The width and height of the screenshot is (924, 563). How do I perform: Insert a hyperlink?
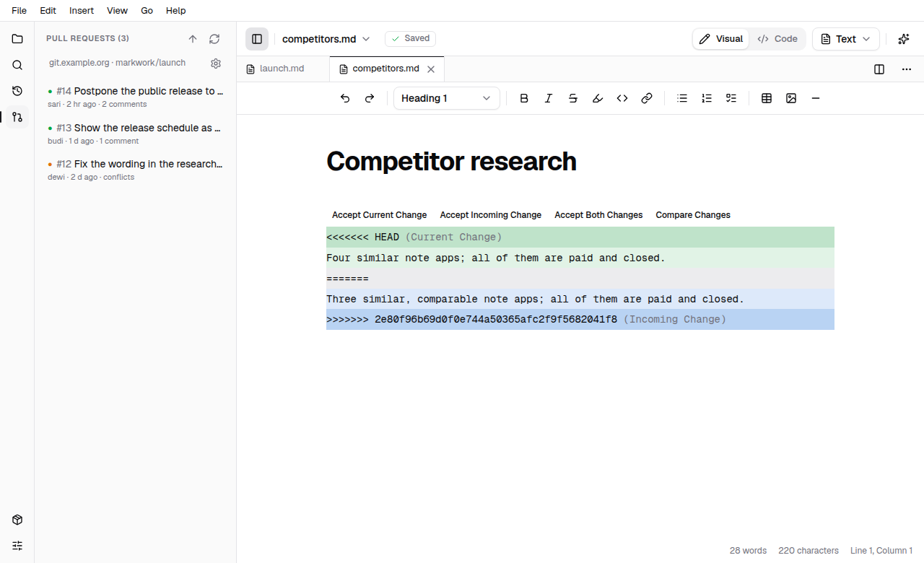(x=647, y=98)
